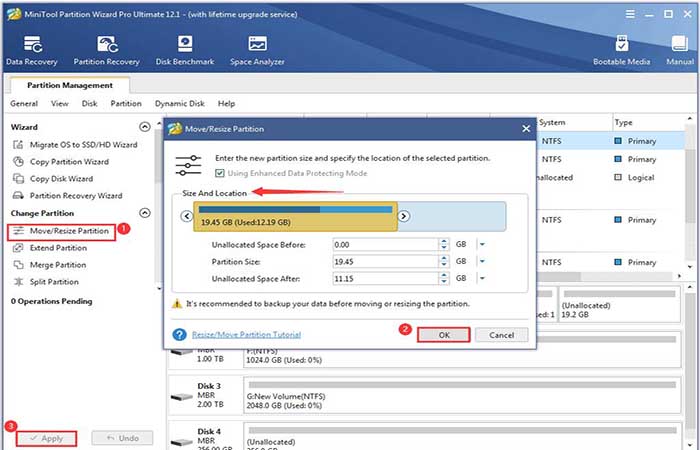Collapse the Change Partition section
The width and height of the screenshot is (700, 450).
pyautogui.click(x=145, y=213)
